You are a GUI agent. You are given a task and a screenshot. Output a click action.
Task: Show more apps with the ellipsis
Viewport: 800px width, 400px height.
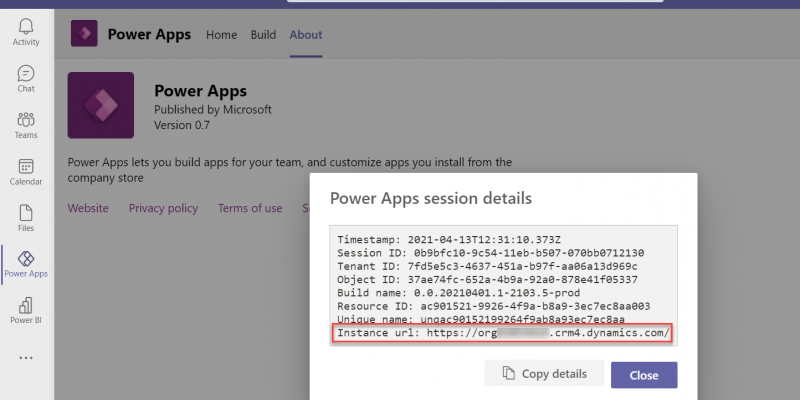(x=26, y=358)
